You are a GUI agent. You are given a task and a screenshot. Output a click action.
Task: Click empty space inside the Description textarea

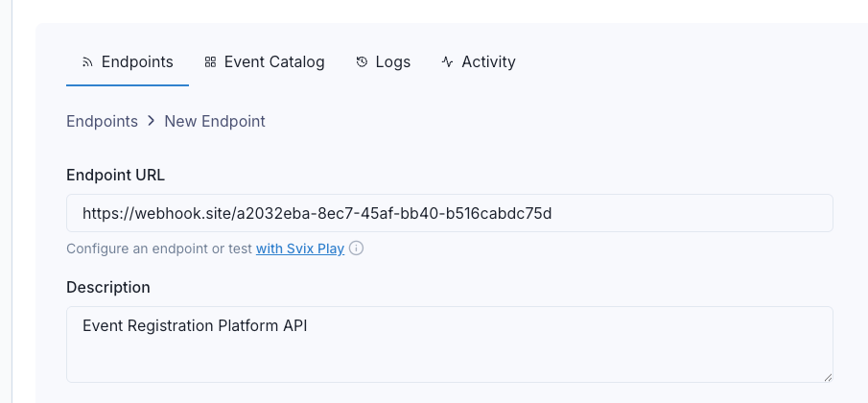[x=498, y=357]
